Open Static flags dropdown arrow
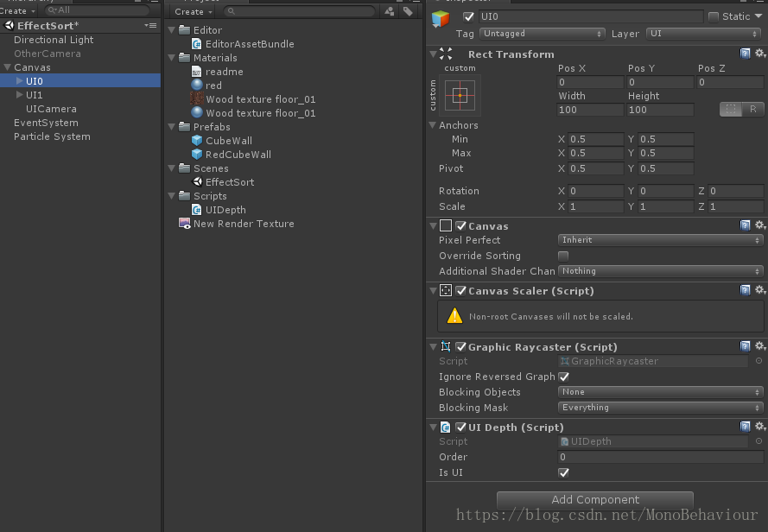This screenshot has width=768, height=532. point(758,16)
